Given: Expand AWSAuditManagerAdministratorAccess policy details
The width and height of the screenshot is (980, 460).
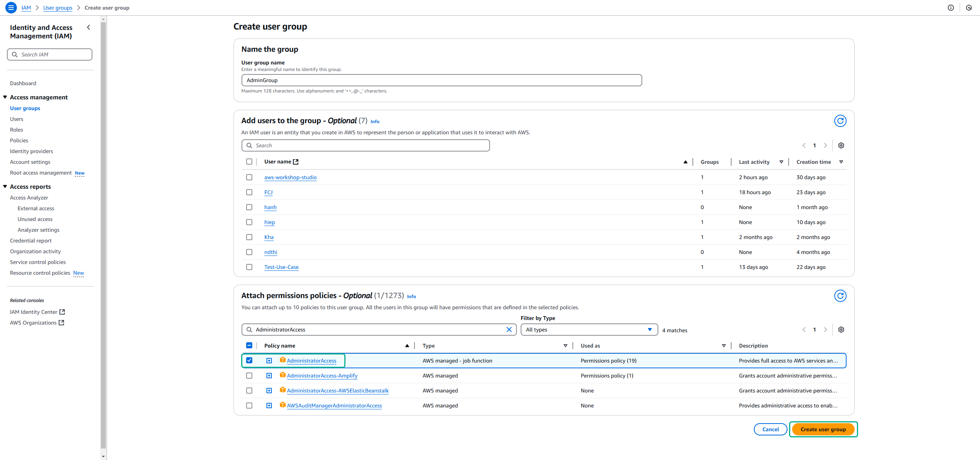Looking at the screenshot, I should click(269, 406).
